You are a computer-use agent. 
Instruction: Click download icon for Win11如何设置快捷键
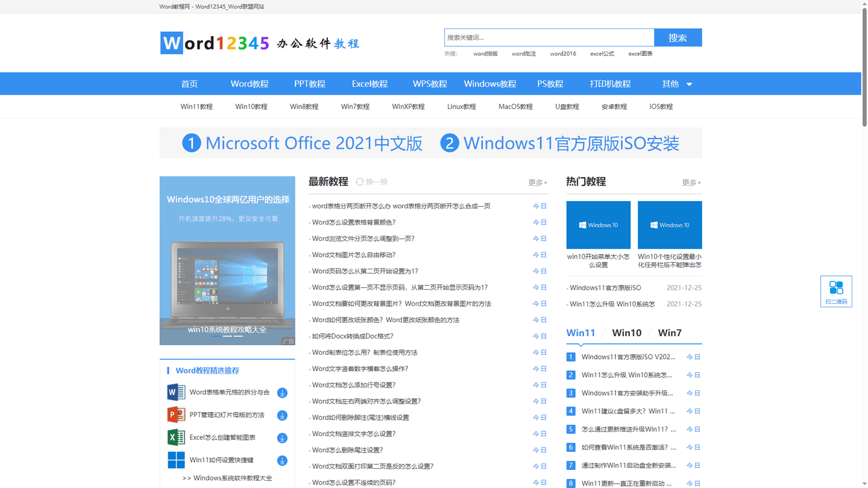282,461
